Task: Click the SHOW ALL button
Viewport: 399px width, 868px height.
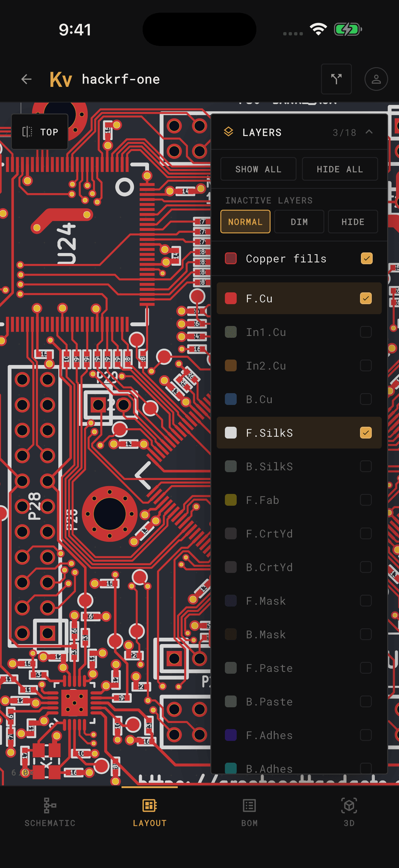Action: tap(258, 169)
